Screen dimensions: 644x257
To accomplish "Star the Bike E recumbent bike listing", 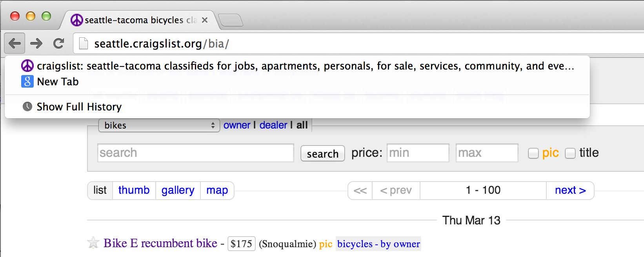I will coord(93,243).
